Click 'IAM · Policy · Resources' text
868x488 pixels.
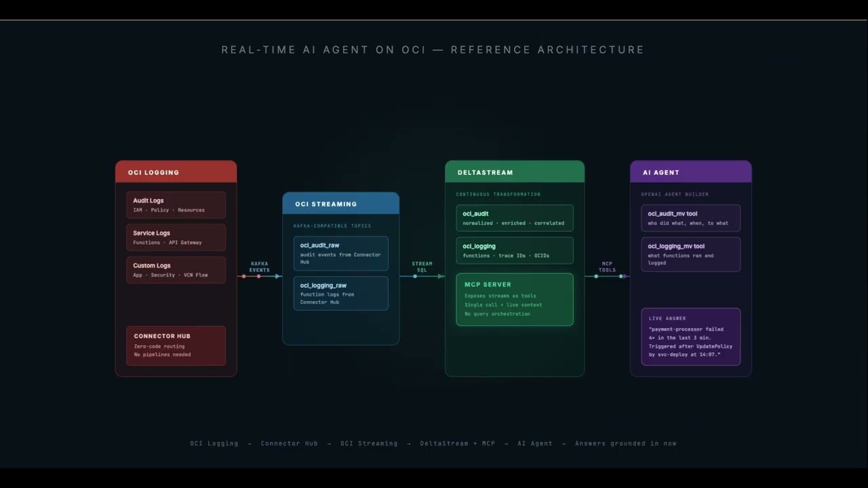tap(169, 210)
